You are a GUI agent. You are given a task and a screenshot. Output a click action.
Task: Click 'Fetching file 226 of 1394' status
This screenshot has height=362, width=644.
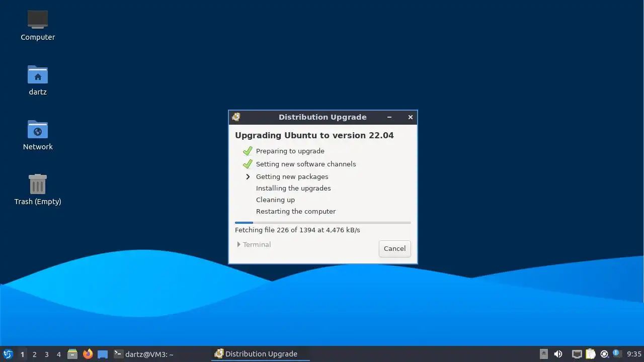297,230
